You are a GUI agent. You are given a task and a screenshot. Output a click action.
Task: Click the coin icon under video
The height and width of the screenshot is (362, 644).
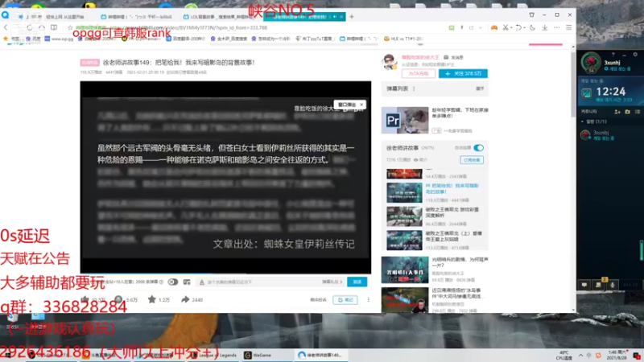point(118,299)
